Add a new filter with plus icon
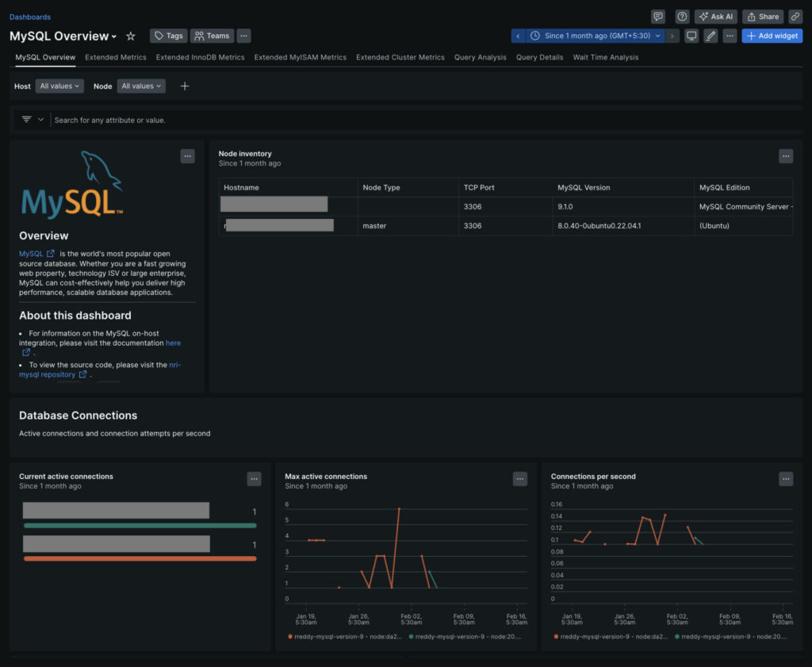812x667 pixels. coord(185,86)
